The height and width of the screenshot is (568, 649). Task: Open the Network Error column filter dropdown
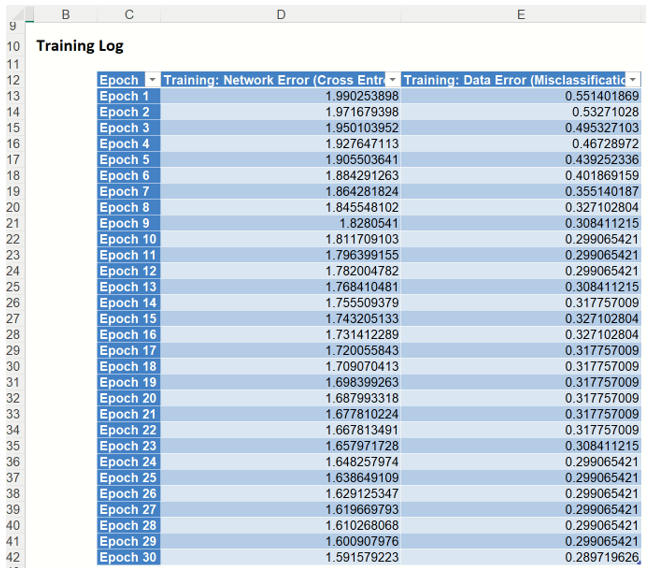[392, 79]
